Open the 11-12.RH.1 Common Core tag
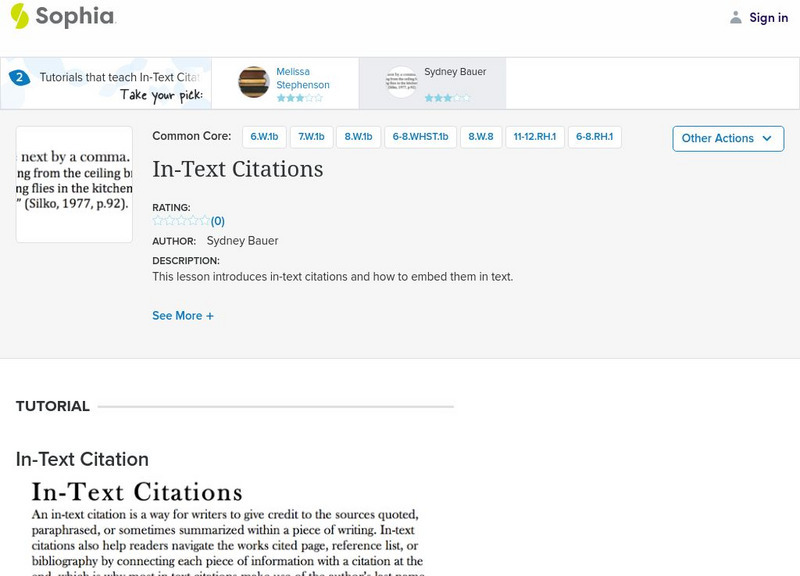This screenshot has width=800, height=576. click(x=535, y=137)
